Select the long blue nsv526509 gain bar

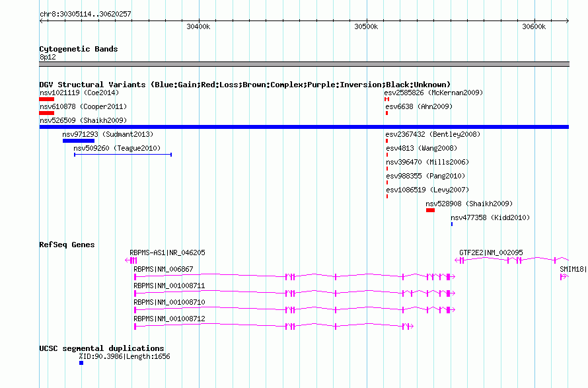[x=304, y=127]
